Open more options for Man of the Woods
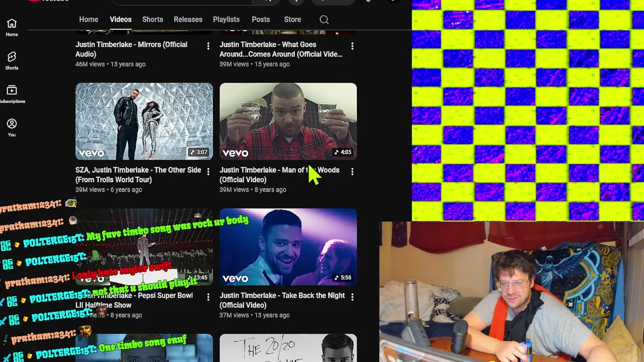644x362 pixels. (352, 171)
